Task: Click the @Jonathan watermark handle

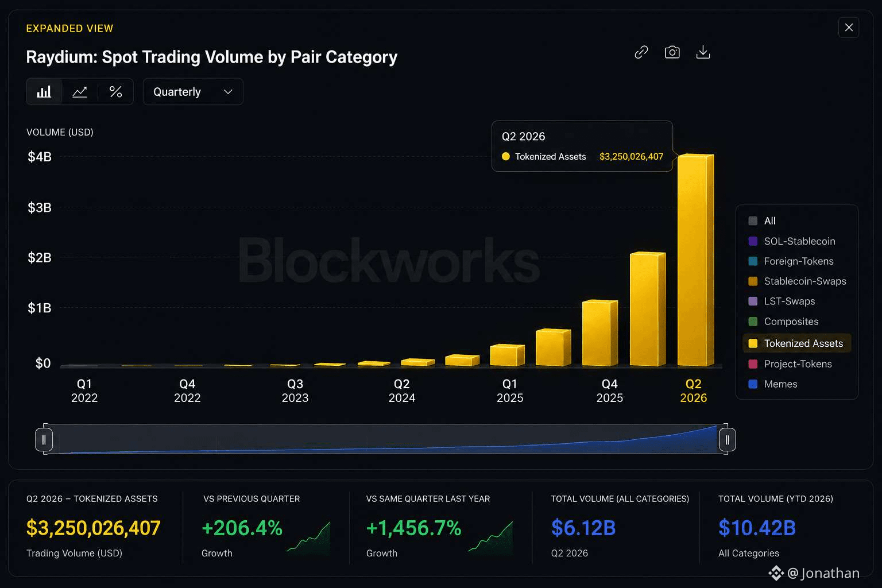Action: [x=823, y=573]
